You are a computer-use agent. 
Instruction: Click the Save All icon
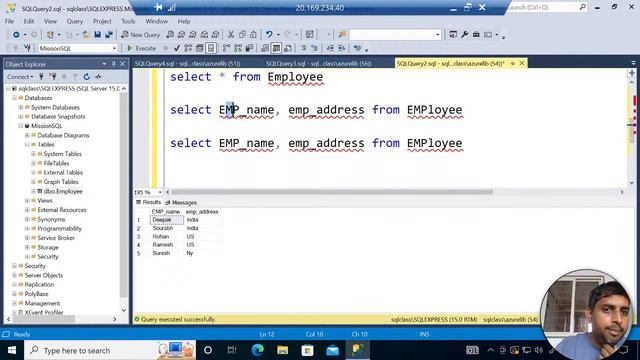109,35
